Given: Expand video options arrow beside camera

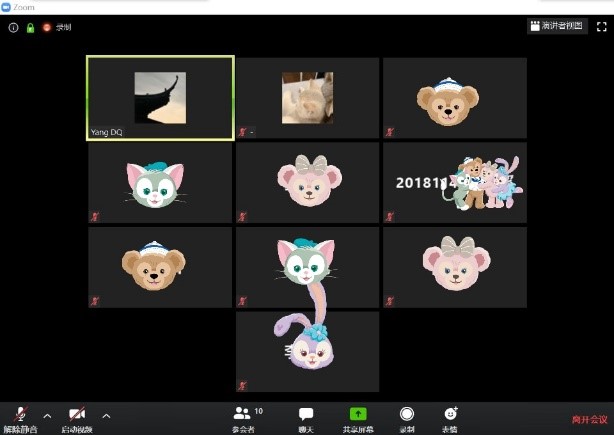Looking at the screenshot, I should pyautogui.click(x=106, y=415).
